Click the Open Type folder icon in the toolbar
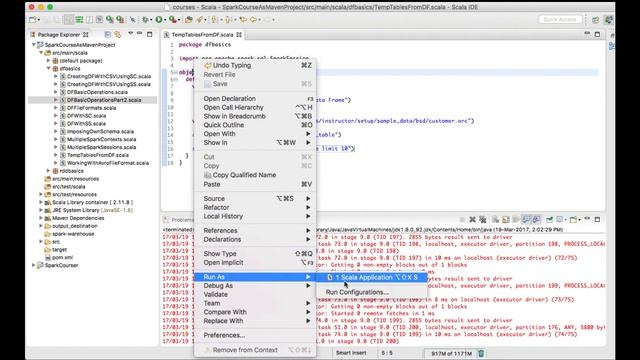 coord(189,20)
